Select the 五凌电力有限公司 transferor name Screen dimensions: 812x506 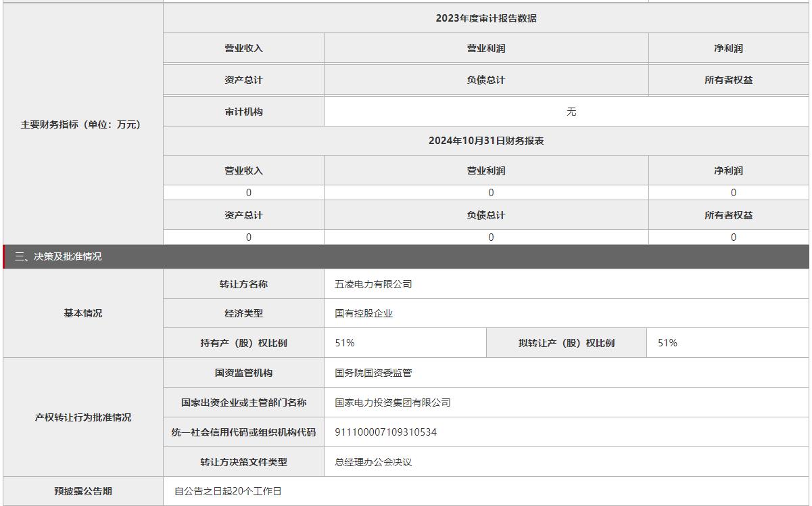[373, 284]
